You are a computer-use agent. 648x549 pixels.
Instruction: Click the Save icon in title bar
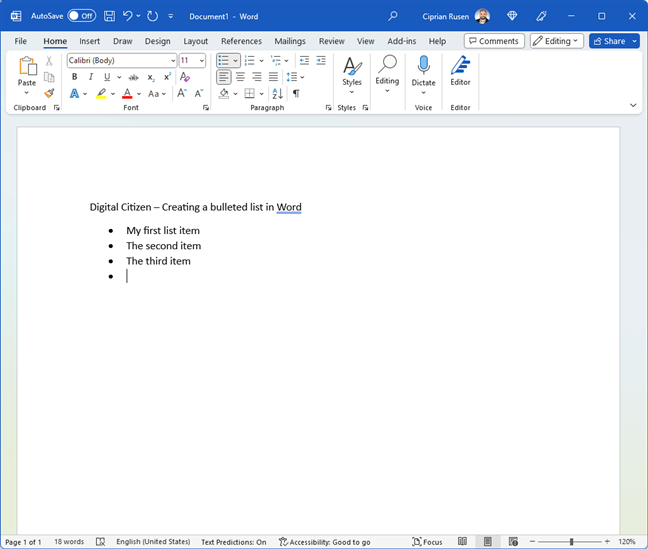click(x=109, y=16)
